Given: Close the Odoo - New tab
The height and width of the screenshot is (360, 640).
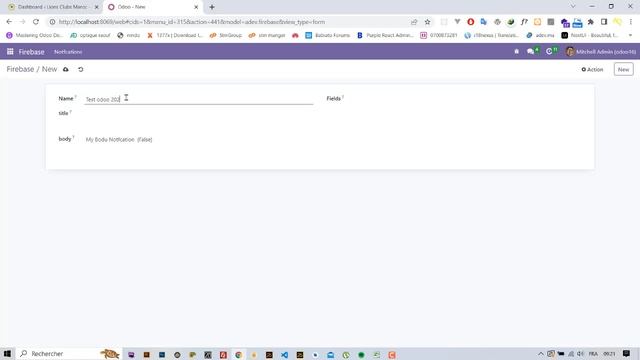Looking at the screenshot, I should [x=196, y=7].
